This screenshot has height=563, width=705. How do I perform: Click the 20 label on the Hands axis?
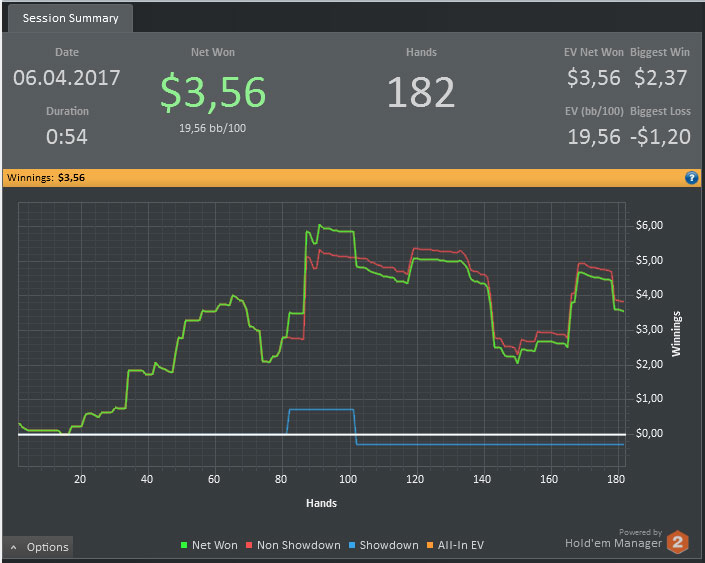80,479
